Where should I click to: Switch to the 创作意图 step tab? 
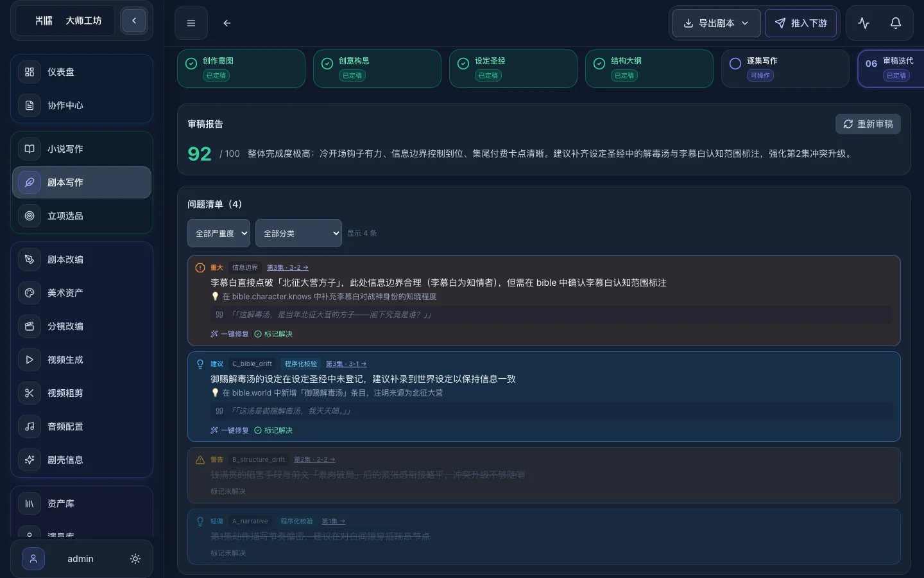[241, 69]
